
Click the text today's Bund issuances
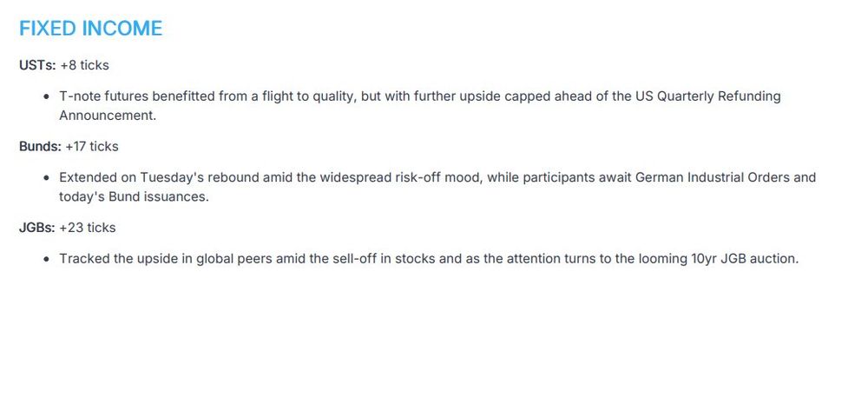(134, 197)
